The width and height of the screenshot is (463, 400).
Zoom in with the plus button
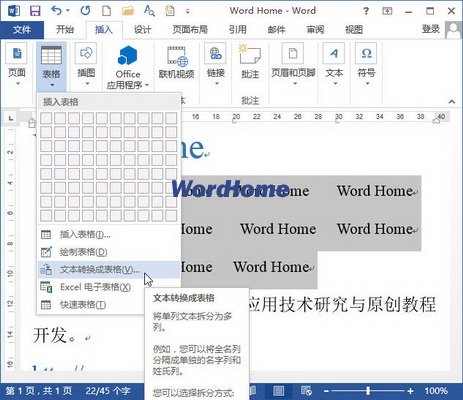tap(410, 391)
